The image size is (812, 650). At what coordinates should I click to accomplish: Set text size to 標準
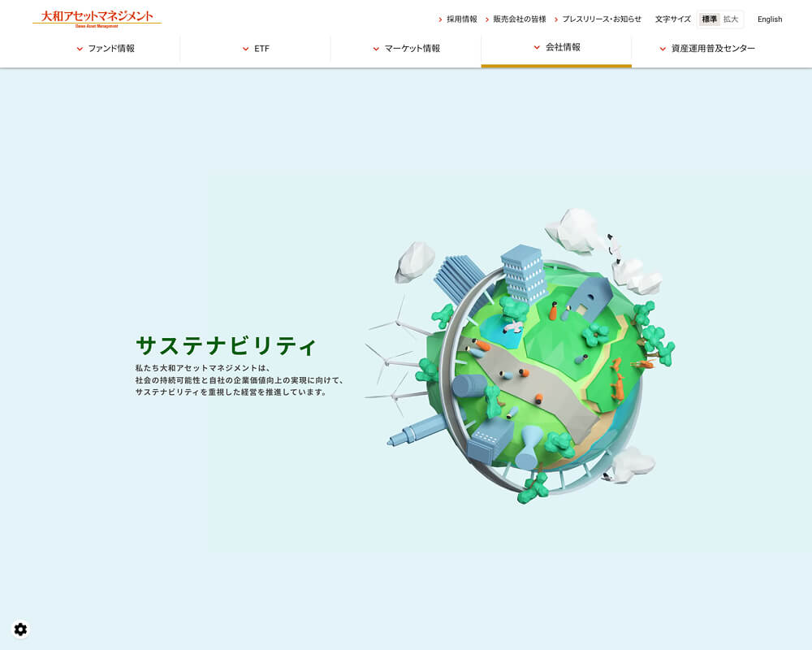[709, 19]
